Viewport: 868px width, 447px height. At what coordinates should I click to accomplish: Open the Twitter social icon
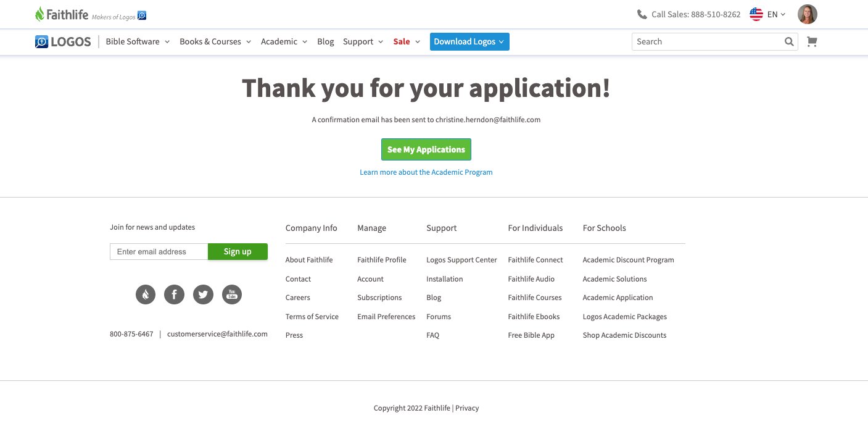[x=203, y=295]
